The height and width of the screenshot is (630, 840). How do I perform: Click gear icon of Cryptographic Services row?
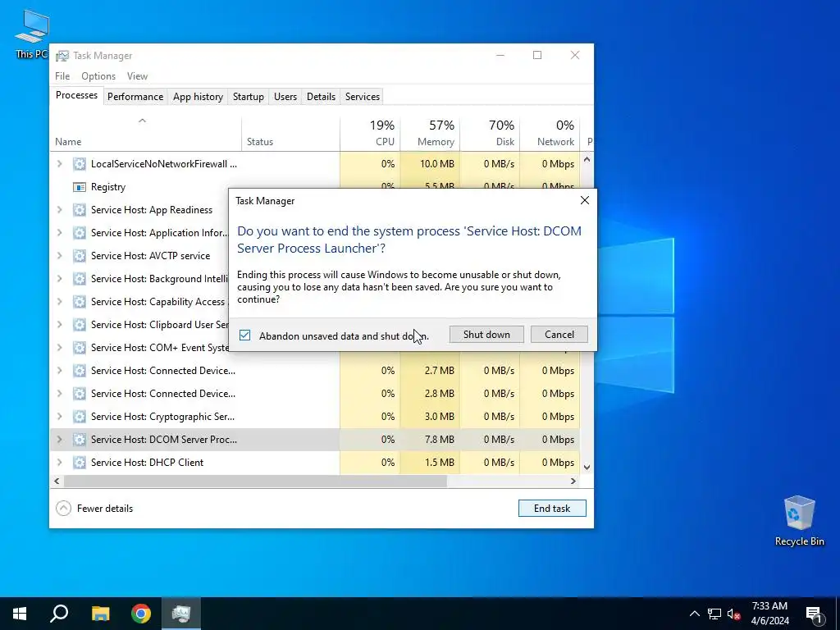click(x=80, y=417)
